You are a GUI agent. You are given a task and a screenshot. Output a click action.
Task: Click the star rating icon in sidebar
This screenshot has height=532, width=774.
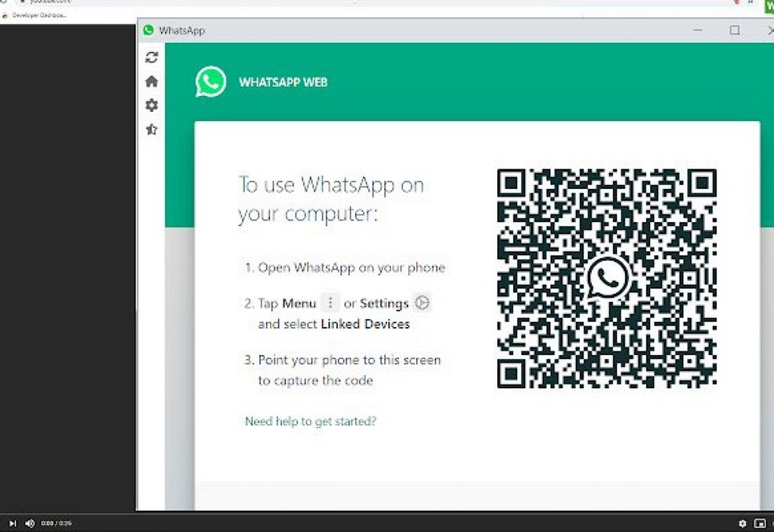[x=151, y=129]
